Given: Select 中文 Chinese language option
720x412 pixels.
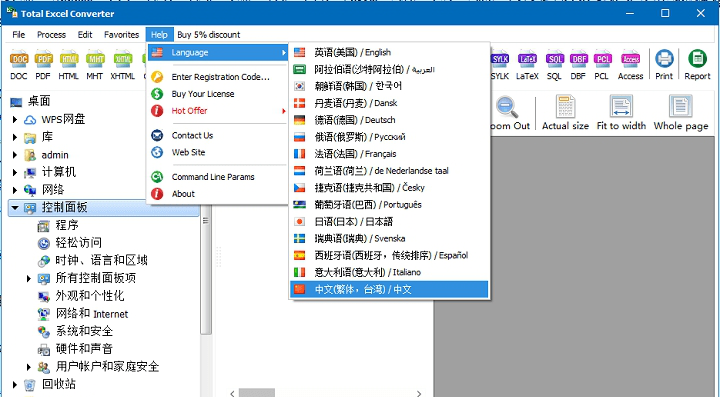Looking at the screenshot, I should 389,289.
